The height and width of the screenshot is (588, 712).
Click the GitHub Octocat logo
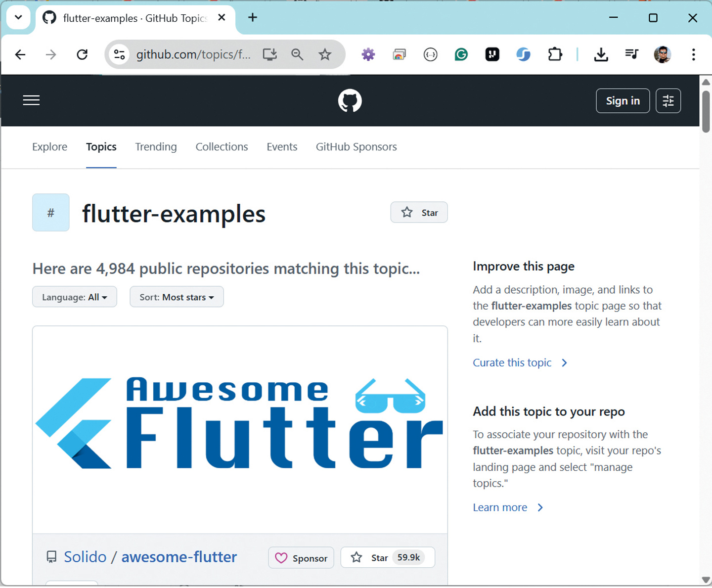[350, 101]
